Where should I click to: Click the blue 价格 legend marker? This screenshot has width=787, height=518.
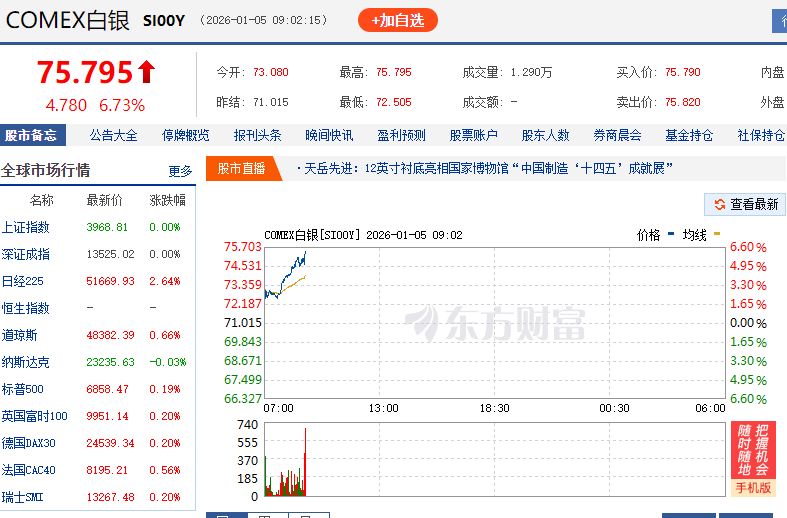pyautogui.click(x=670, y=235)
